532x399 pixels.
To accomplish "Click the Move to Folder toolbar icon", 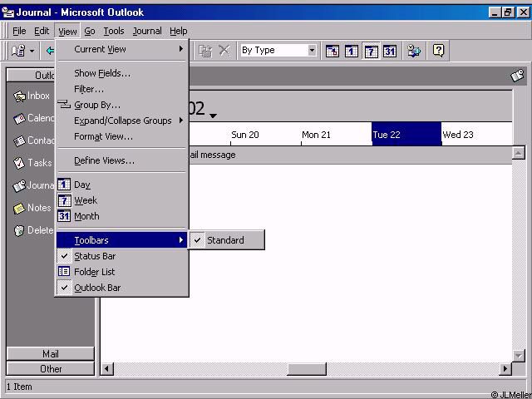I will (205, 51).
